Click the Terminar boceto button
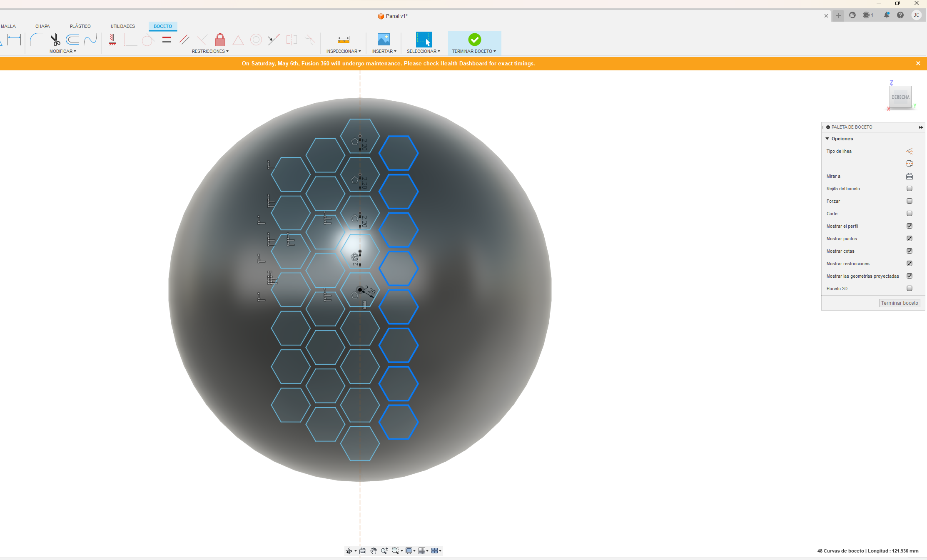 click(900, 303)
